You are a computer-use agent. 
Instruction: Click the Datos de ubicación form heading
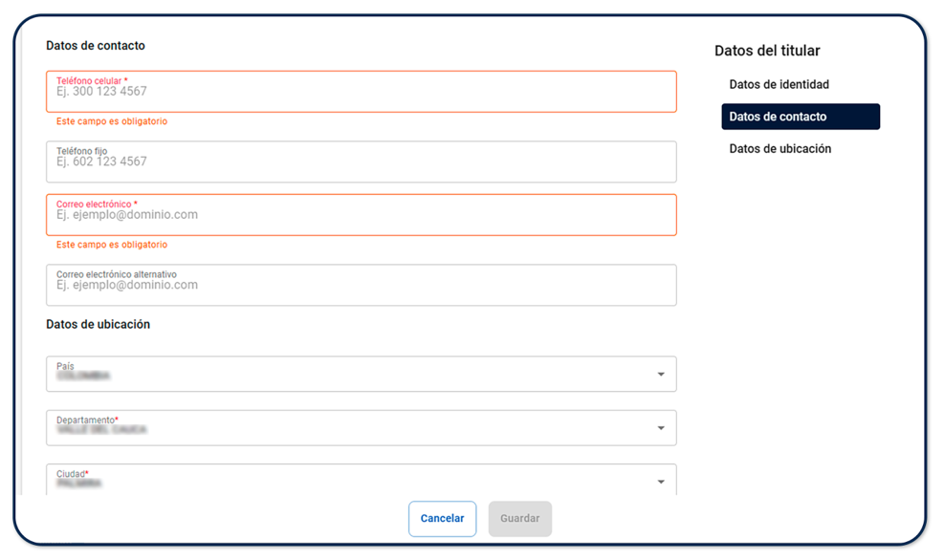pyautogui.click(x=98, y=325)
